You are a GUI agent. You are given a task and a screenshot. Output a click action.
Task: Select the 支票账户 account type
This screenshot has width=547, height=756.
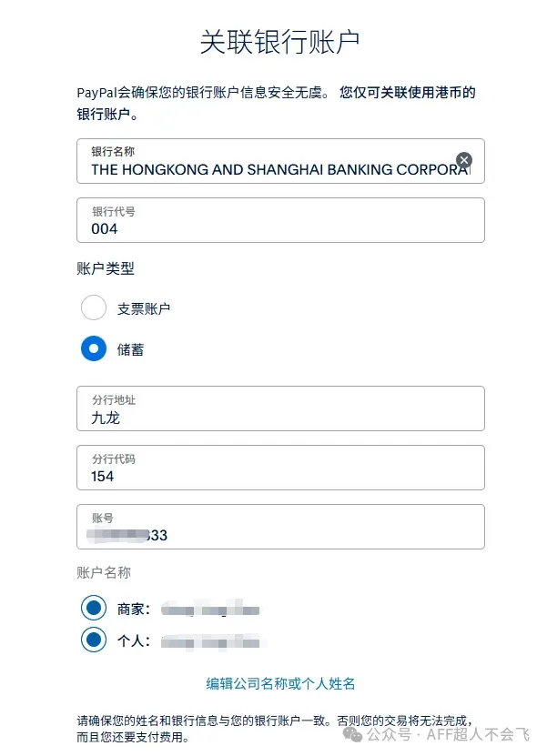(94, 307)
